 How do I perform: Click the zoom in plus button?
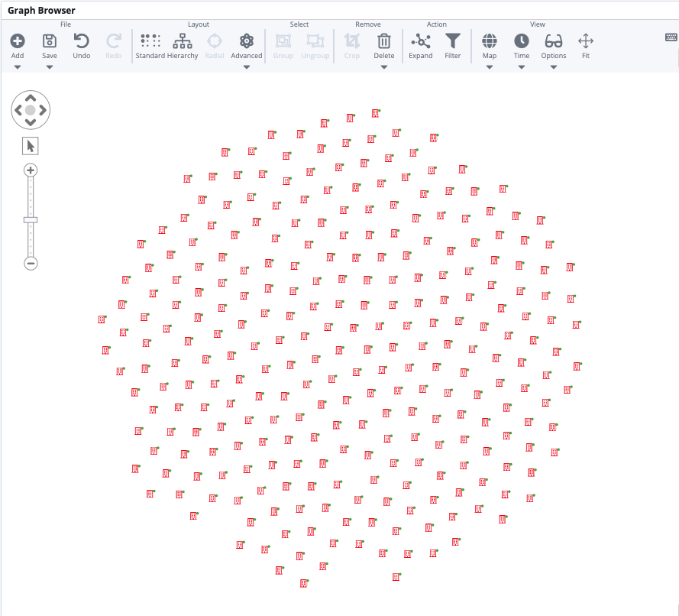coord(30,170)
